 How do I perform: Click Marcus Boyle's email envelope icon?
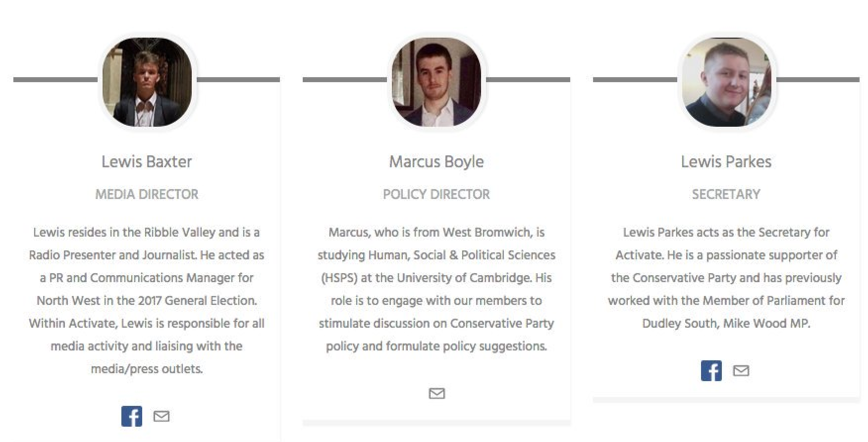pos(436,393)
